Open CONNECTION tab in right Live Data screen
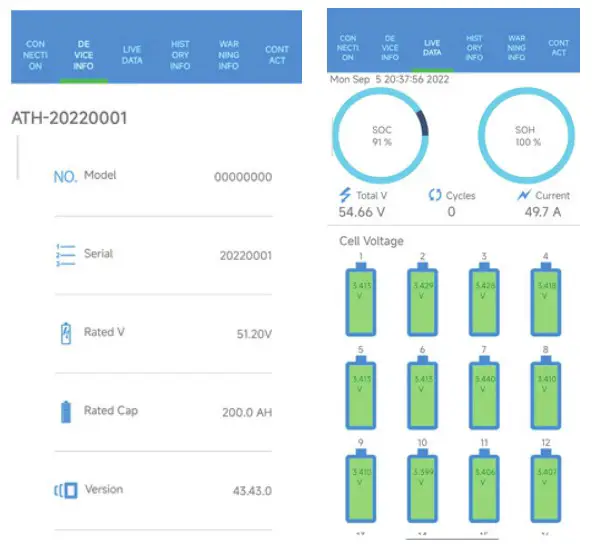The width and height of the screenshot is (592, 547). pos(348,48)
